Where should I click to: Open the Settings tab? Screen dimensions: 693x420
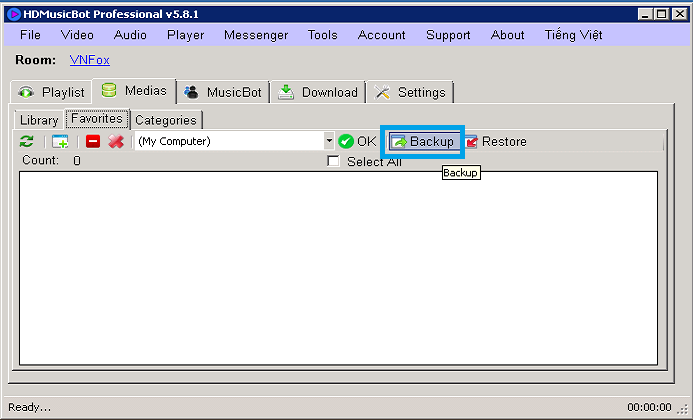[x=411, y=92]
